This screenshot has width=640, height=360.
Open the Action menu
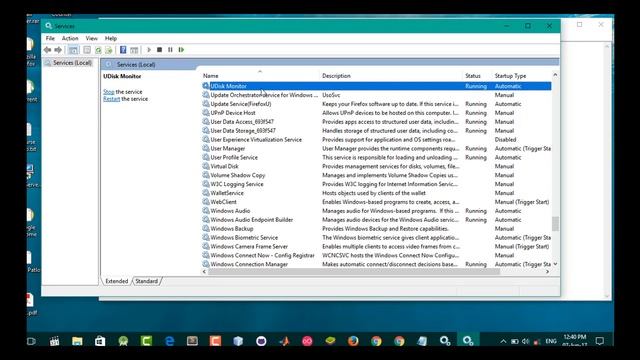click(70, 38)
